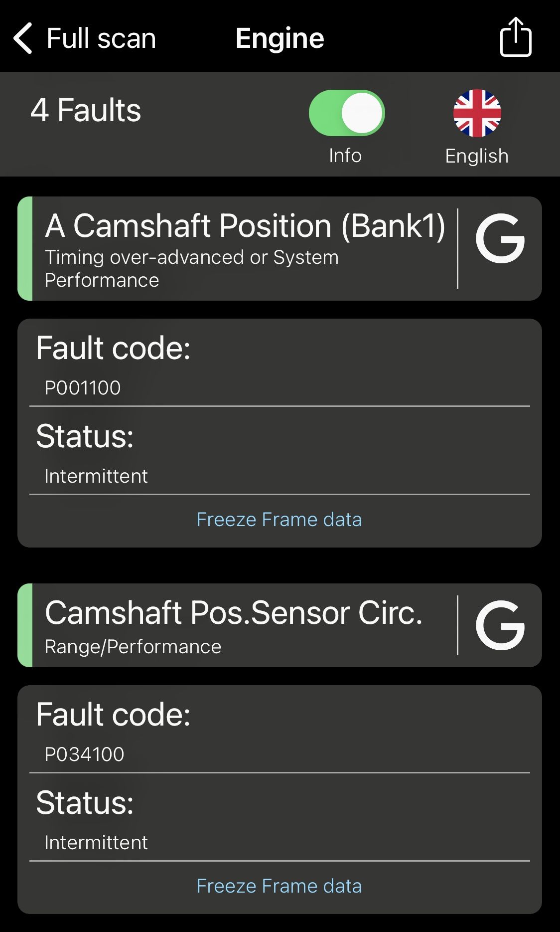Tap the share icon in the header
The image size is (560, 932).
(x=516, y=37)
